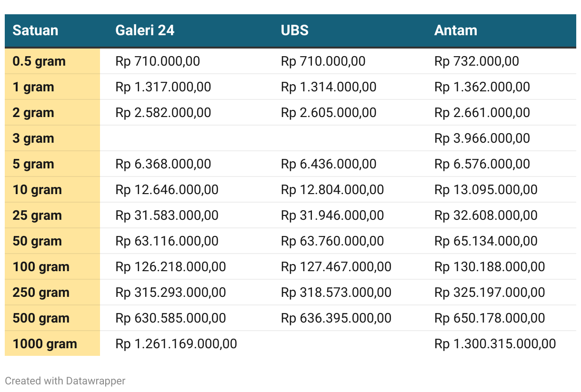Select the 1 gram Galeri 24 price
The image size is (581, 392).
(x=163, y=87)
